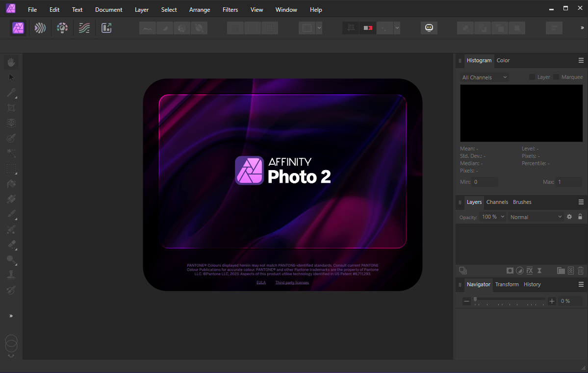Expand the hidden tools chevron in left toolbar

[11, 316]
